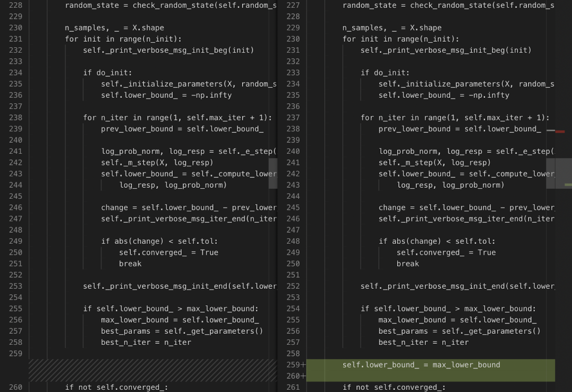This screenshot has height=392, width=572.
Task: Click line 236 self.lower_bound_ = -np.infty
Action: pyautogui.click(x=166, y=95)
